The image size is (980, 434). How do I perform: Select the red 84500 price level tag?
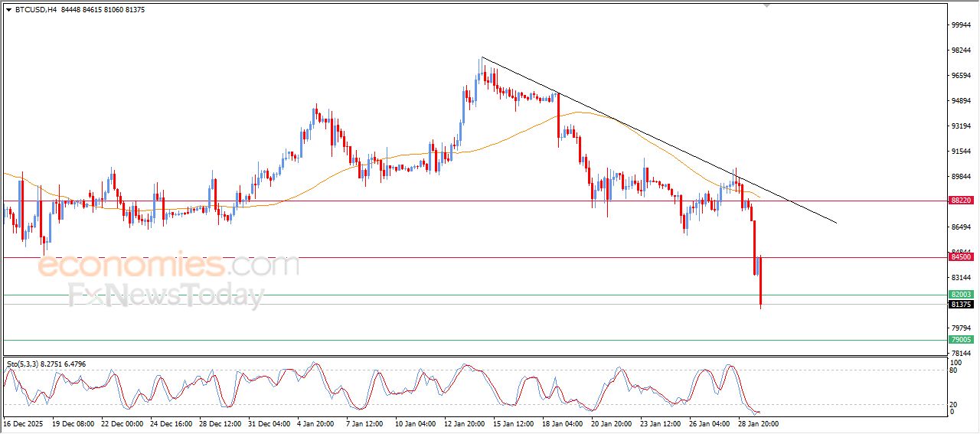pos(961,258)
